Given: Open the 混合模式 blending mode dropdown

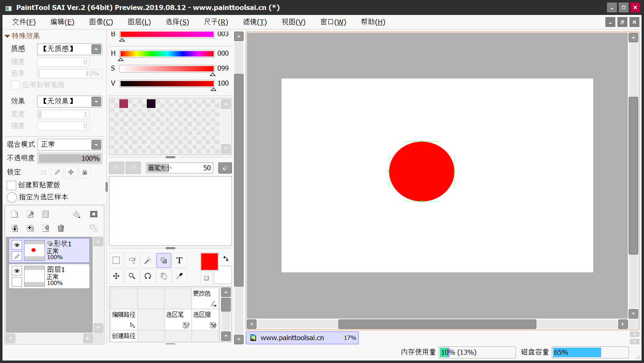Looking at the screenshot, I should 96,145.
